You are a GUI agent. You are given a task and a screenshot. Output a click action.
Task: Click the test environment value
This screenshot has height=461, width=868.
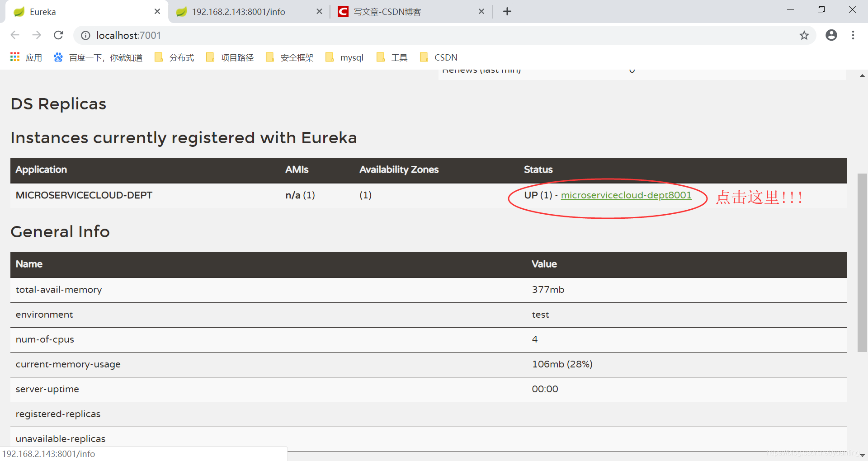[x=540, y=315]
